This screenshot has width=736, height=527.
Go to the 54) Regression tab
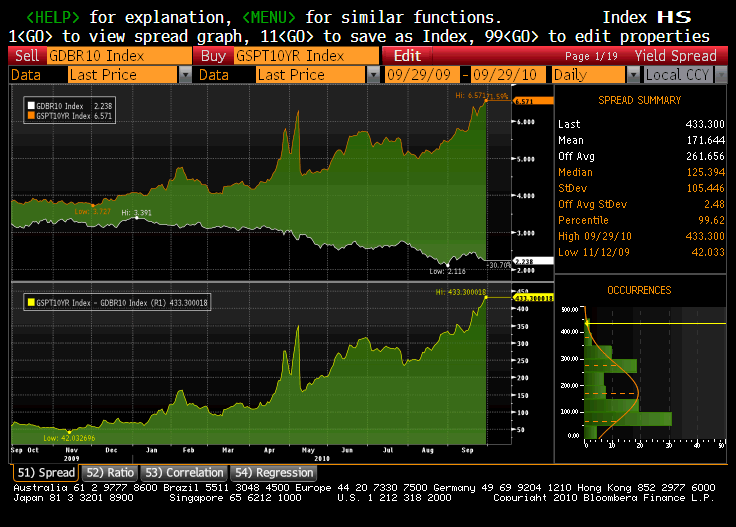click(273, 472)
